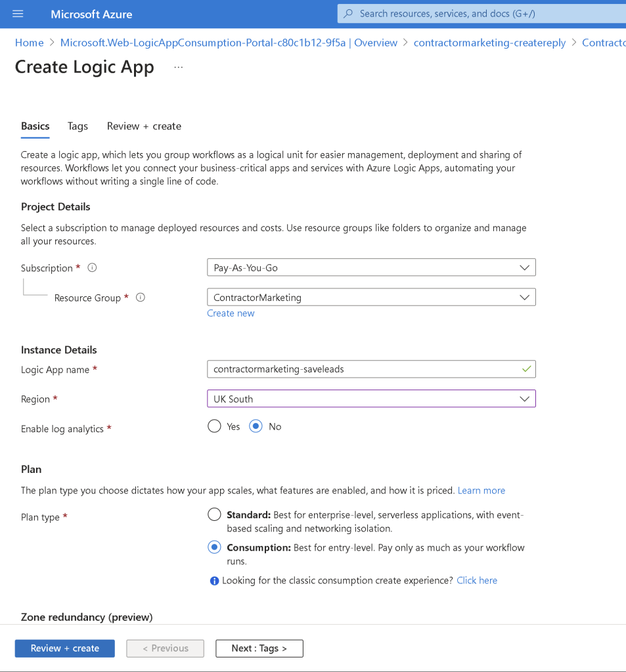626x672 pixels.
Task: Show Subscription info tooltip icon
Action: 92,268
